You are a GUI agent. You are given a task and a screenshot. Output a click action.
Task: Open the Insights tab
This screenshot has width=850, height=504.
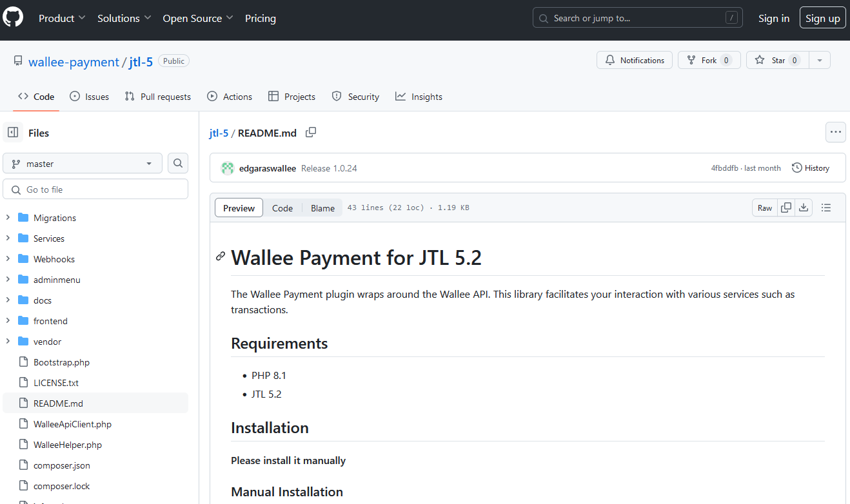click(x=419, y=97)
